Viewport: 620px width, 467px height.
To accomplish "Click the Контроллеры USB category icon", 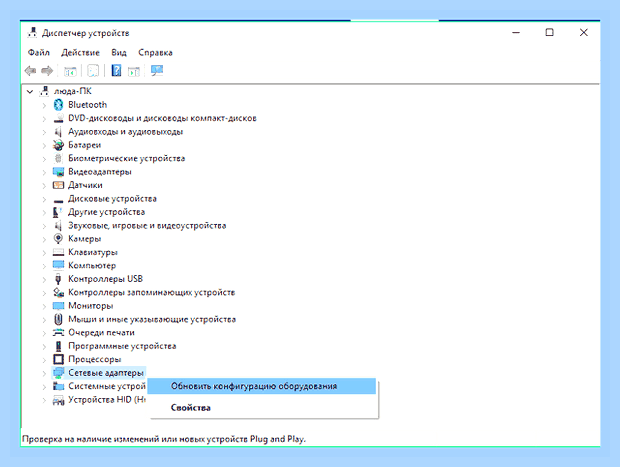I will tap(59, 279).
